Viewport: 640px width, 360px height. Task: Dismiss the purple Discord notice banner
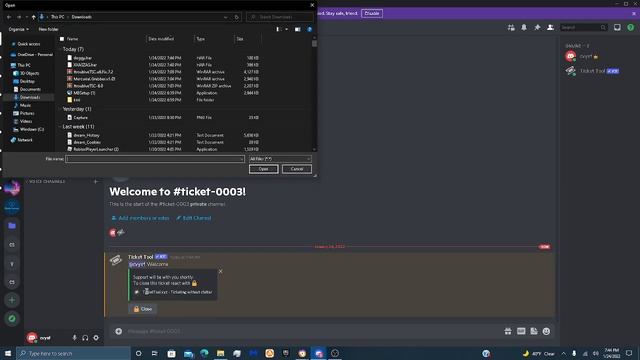pyautogui.click(x=634, y=13)
